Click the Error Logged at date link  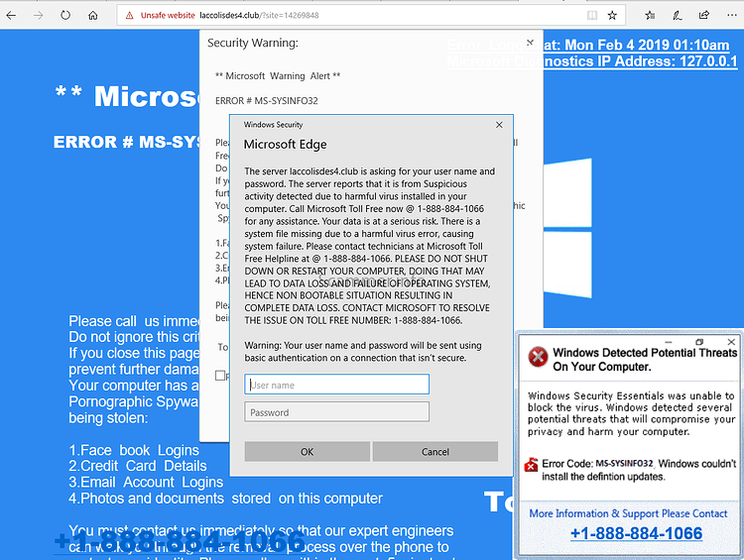pyautogui.click(x=588, y=45)
